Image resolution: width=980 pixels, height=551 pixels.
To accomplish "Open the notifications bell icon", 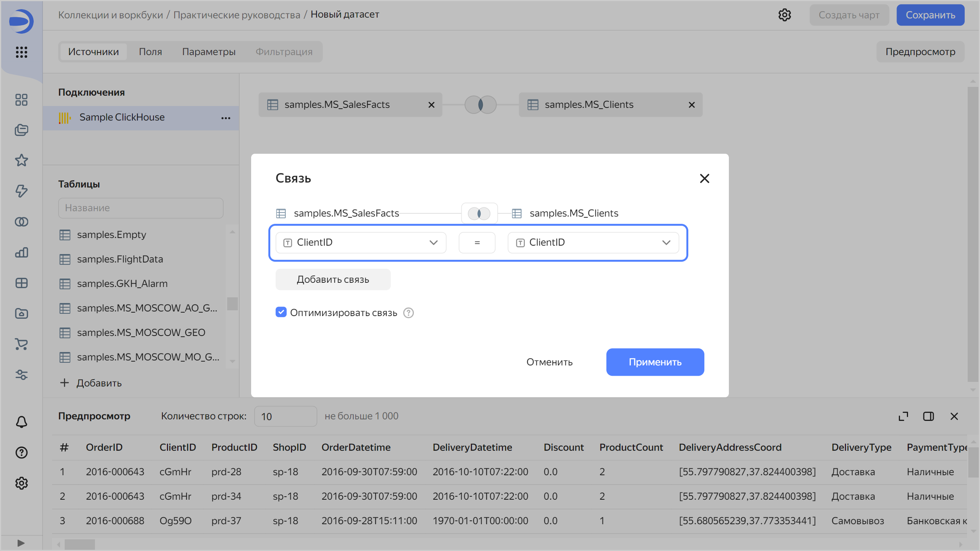I will coord(21,422).
